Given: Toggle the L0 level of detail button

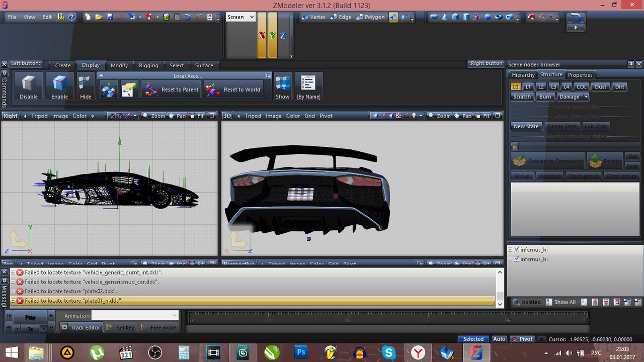Looking at the screenshot, I should 516,86.
